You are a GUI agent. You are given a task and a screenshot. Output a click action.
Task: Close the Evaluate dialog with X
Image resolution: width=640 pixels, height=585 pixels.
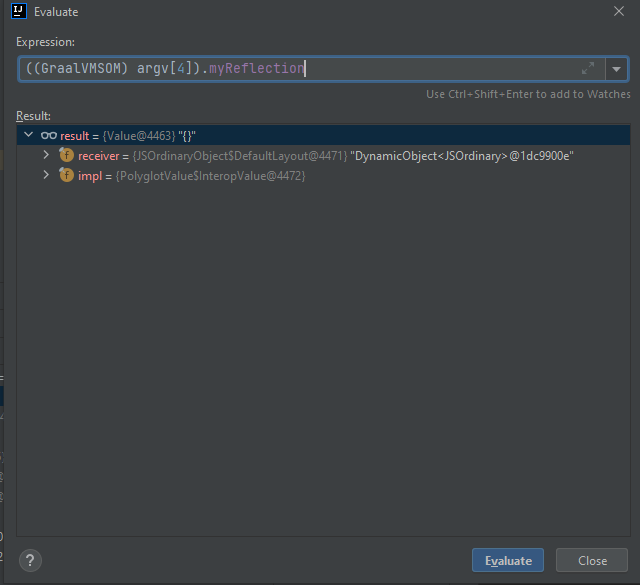pyautogui.click(x=619, y=11)
